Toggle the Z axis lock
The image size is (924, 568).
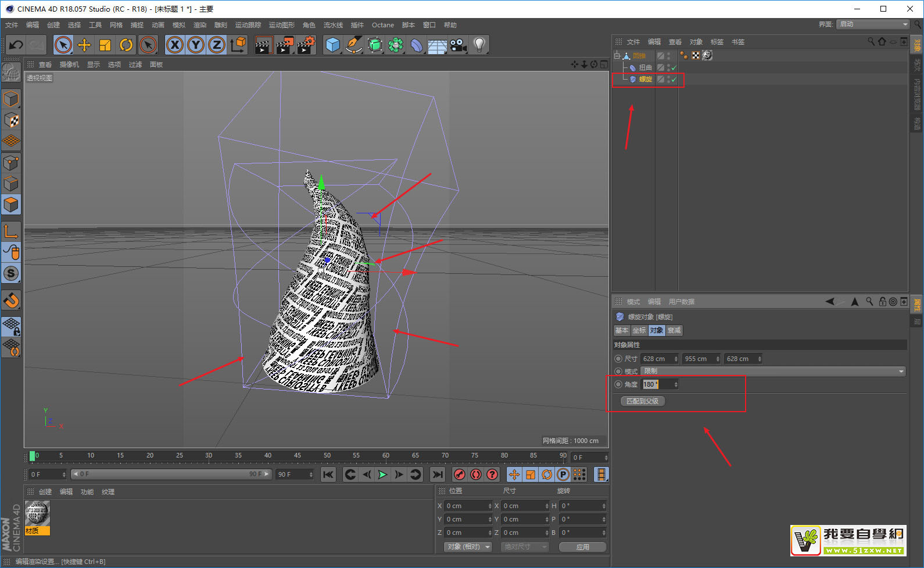217,45
